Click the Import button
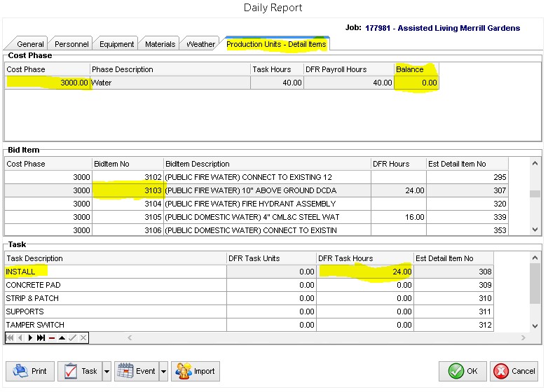The image size is (548, 392). pyautogui.click(x=196, y=371)
